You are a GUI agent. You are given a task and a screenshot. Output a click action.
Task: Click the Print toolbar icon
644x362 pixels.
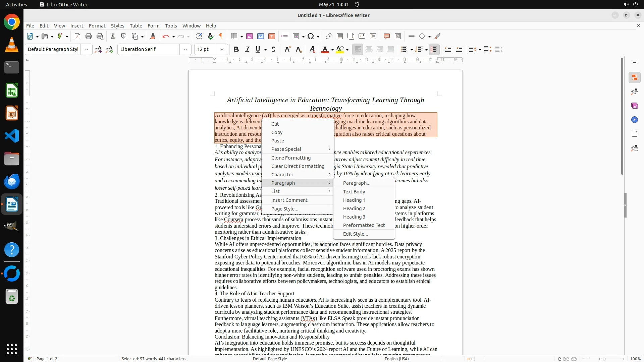[x=89, y=36]
